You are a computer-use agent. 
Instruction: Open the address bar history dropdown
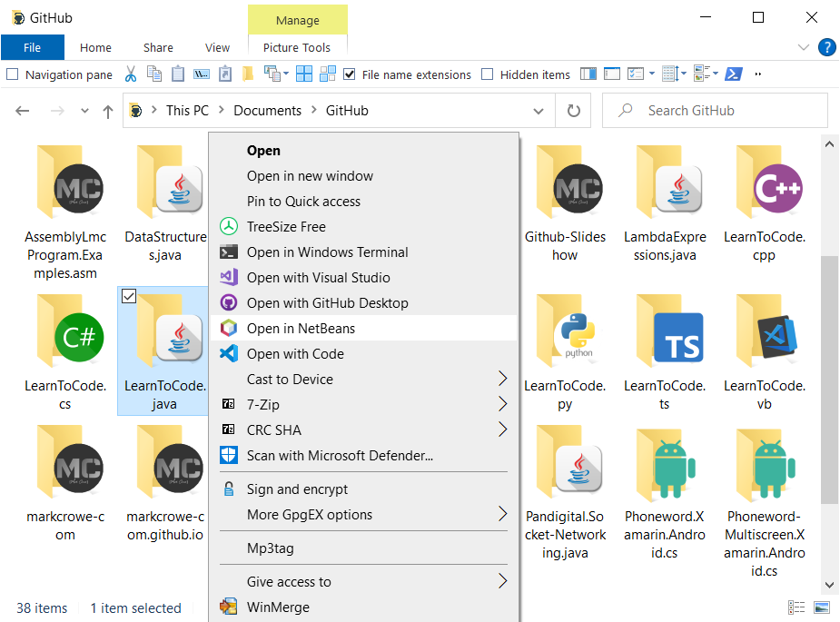539,111
